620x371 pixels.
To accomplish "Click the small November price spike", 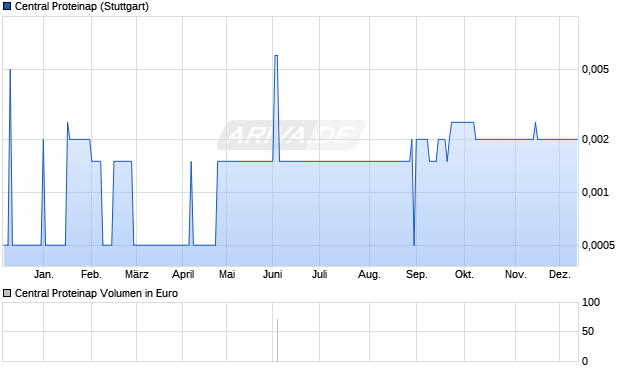I will point(535,123).
